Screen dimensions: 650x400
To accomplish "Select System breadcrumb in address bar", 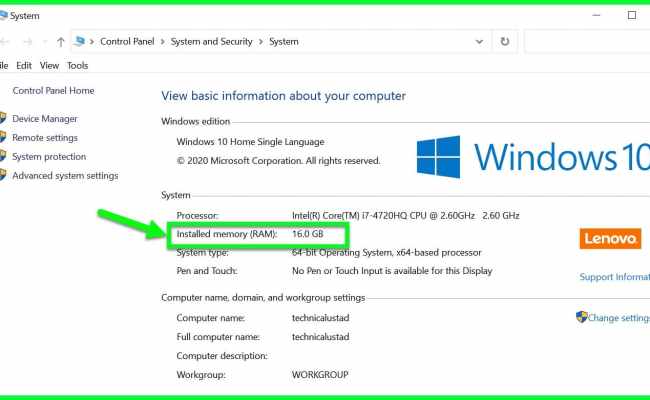I will tap(284, 41).
